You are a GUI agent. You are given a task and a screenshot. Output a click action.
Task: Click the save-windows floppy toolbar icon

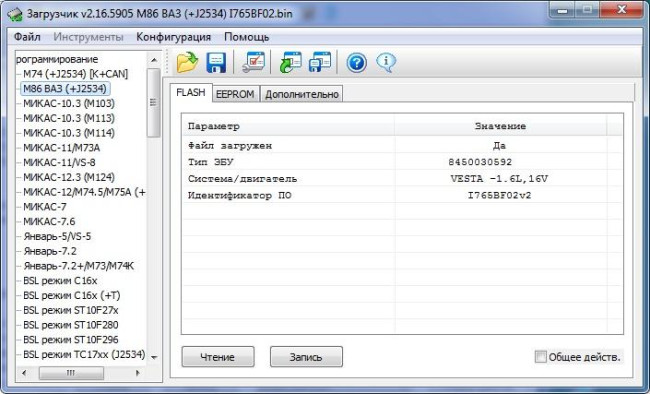tap(320, 62)
